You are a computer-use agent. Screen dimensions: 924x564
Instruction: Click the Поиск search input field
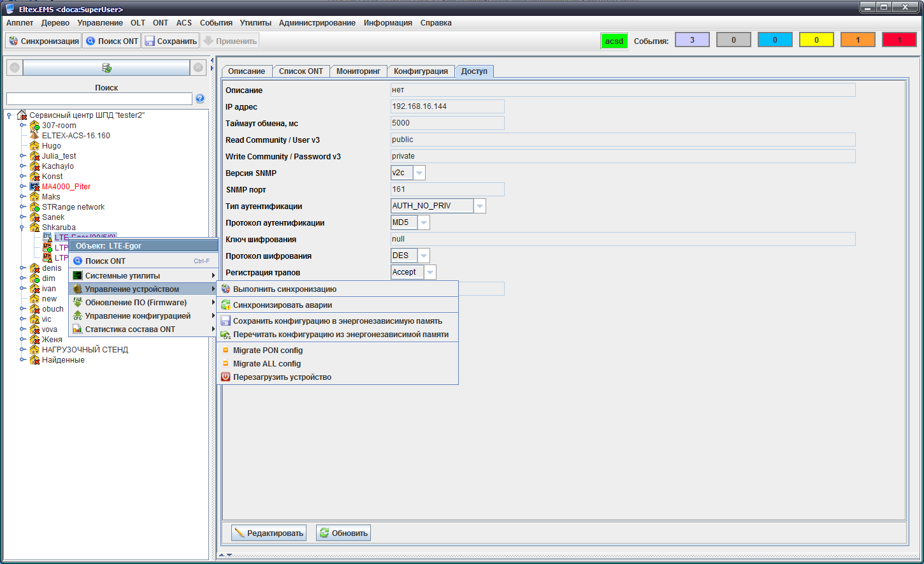[99, 99]
